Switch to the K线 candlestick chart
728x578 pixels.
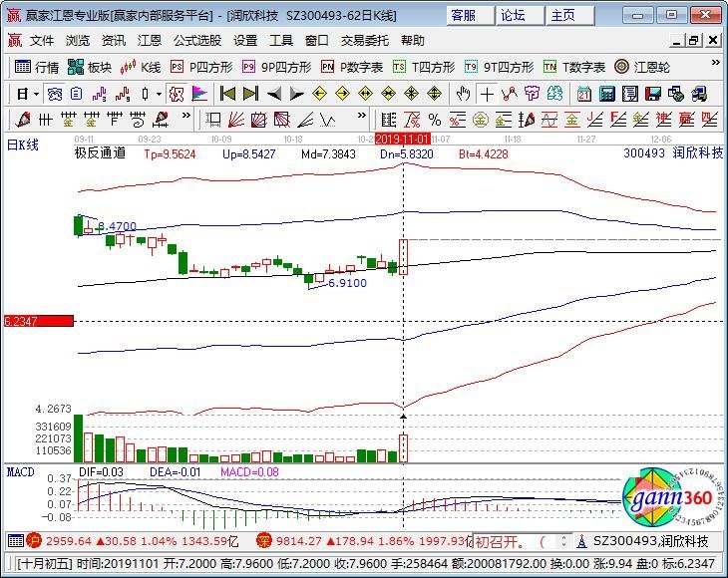141,67
